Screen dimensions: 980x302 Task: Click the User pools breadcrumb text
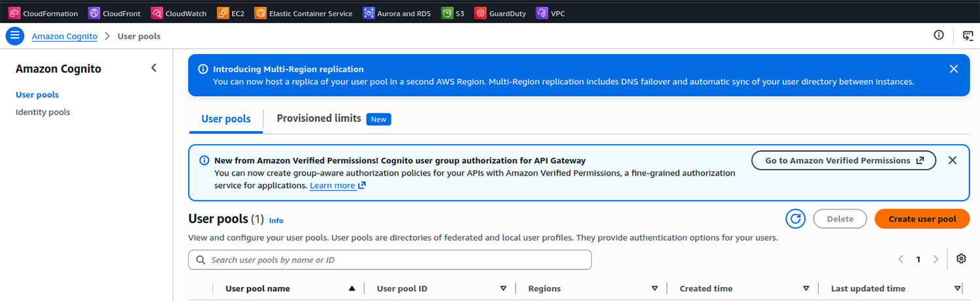pos(139,36)
